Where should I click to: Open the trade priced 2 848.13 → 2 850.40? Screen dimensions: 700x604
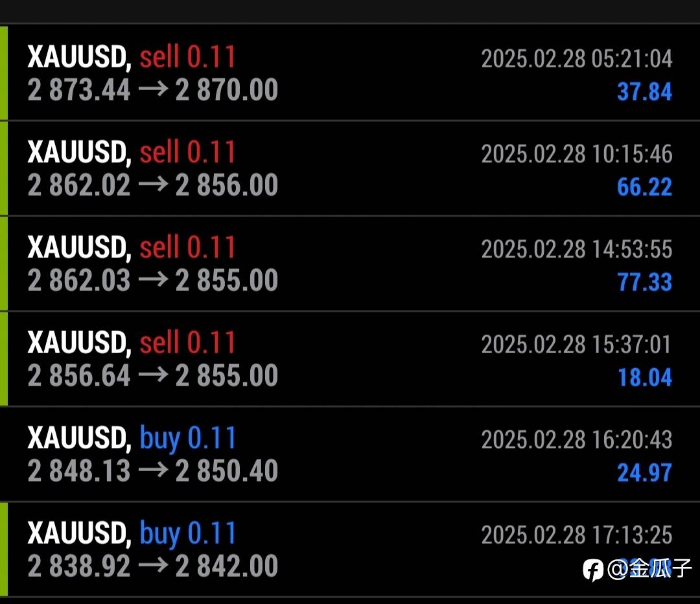153,471
